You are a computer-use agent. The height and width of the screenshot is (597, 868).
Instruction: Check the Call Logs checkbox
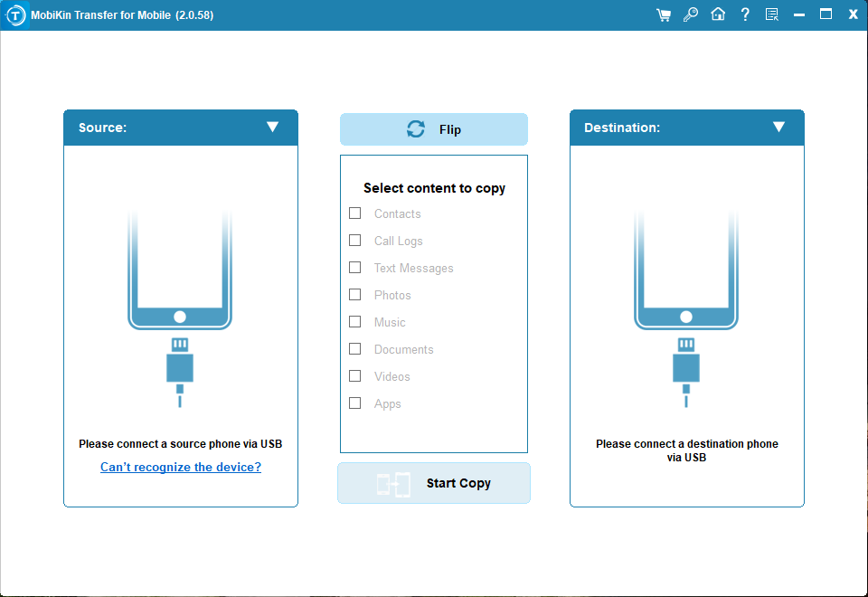[x=355, y=241]
